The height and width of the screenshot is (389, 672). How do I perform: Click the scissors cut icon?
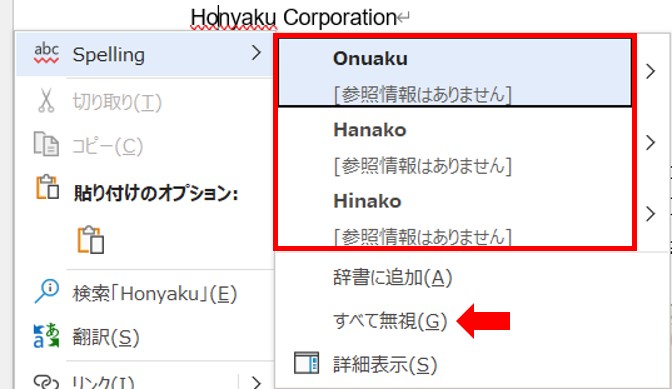coord(46,101)
